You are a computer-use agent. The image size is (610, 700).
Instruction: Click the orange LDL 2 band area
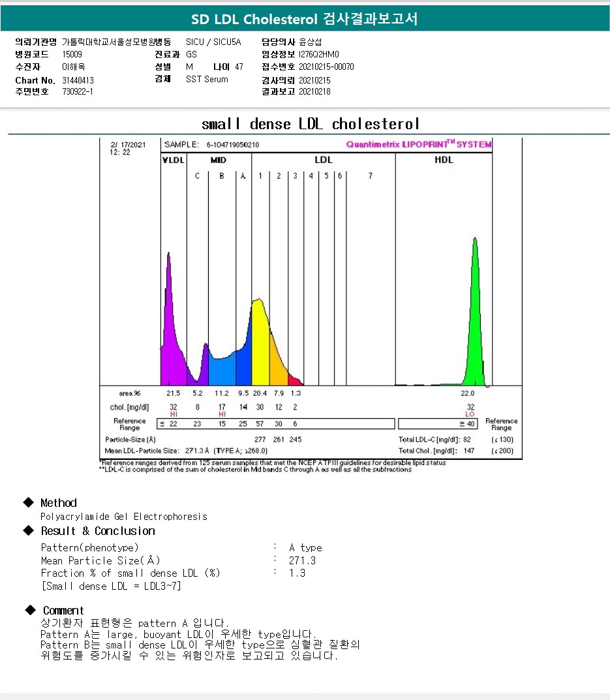(x=278, y=366)
